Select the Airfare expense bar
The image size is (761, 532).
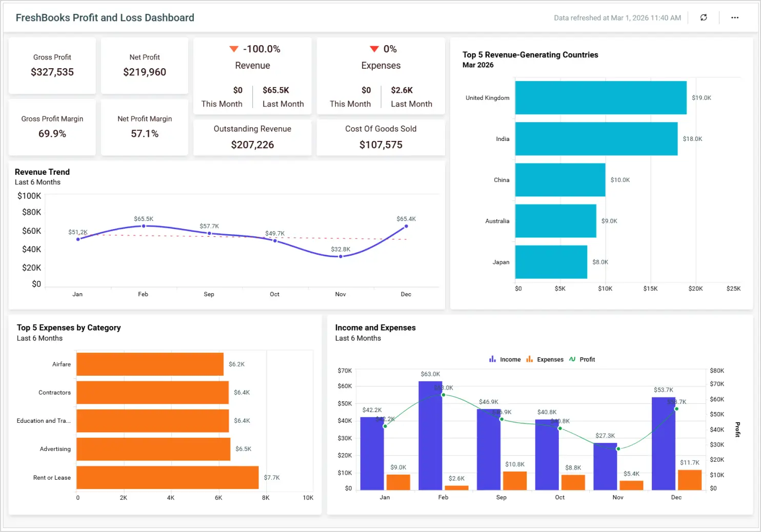click(x=150, y=364)
